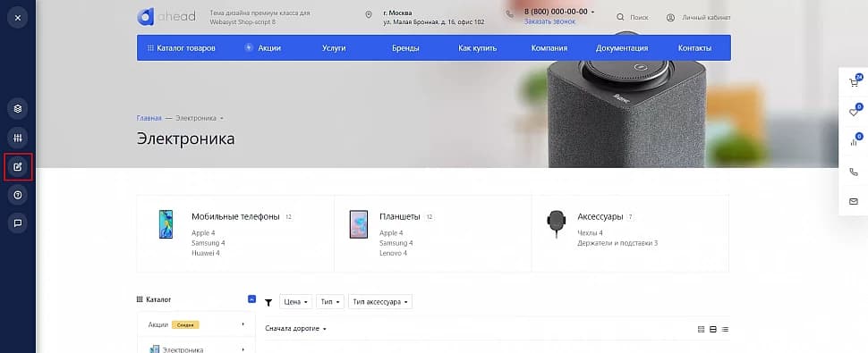This screenshot has width=868, height=353.
Task: Click the edit pencil icon in sidebar
Action: [x=18, y=167]
